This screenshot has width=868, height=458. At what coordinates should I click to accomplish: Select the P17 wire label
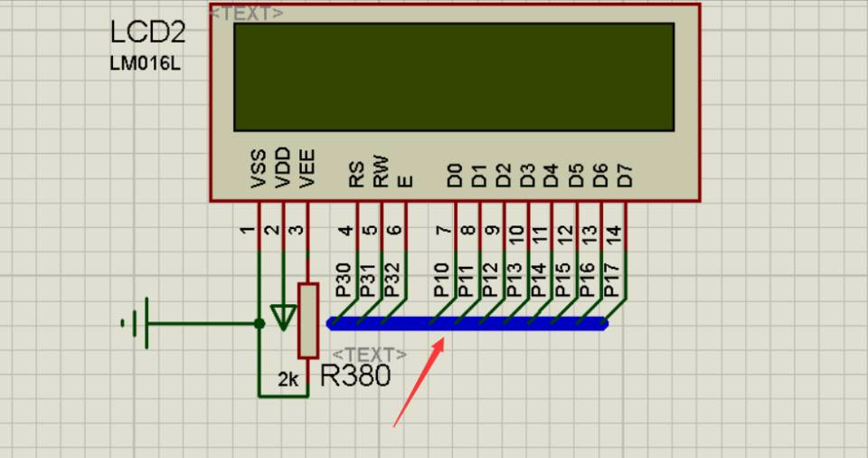pos(611,280)
